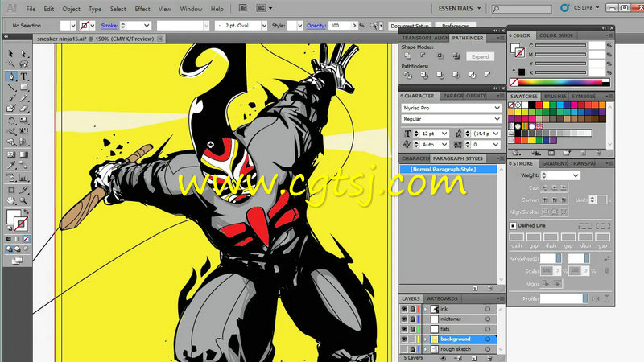
Task: Activate the Rotate tool
Action: 11,121
